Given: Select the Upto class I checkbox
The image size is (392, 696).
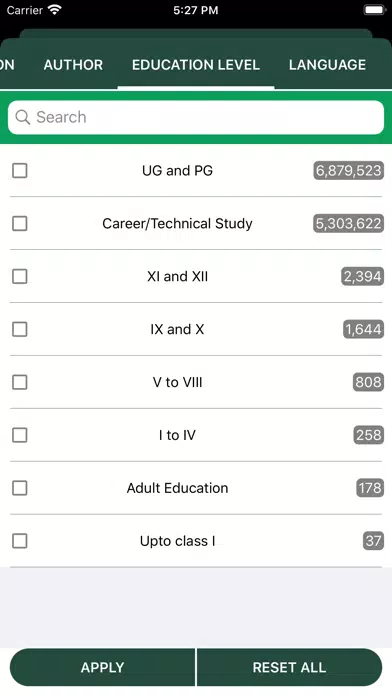Looking at the screenshot, I should pyautogui.click(x=20, y=541).
